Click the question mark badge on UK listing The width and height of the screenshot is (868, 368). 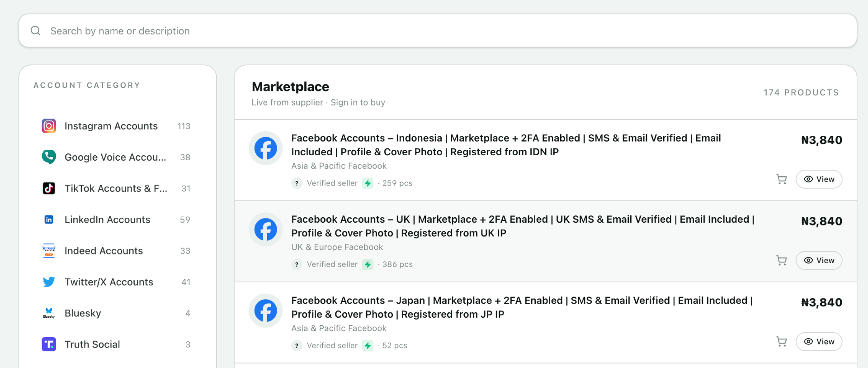click(297, 264)
